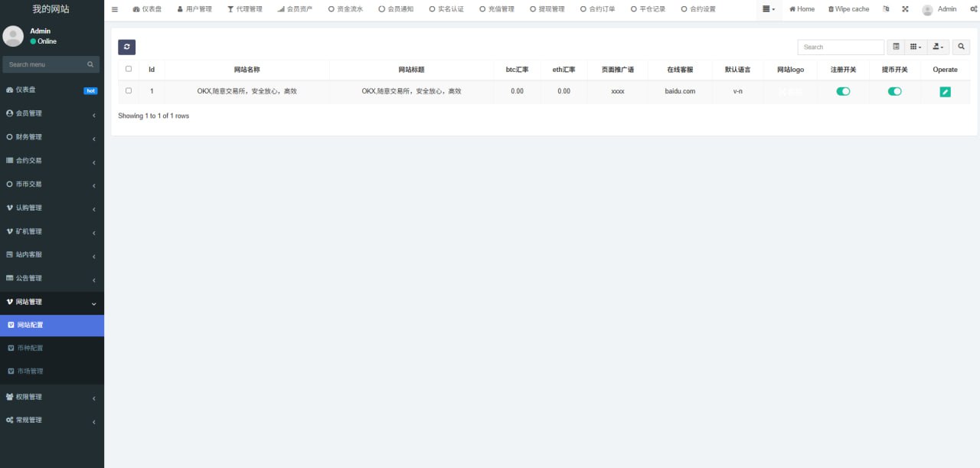The height and width of the screenshot is (468, 980).
Task: Click the table Search input field
Action: 840,47
